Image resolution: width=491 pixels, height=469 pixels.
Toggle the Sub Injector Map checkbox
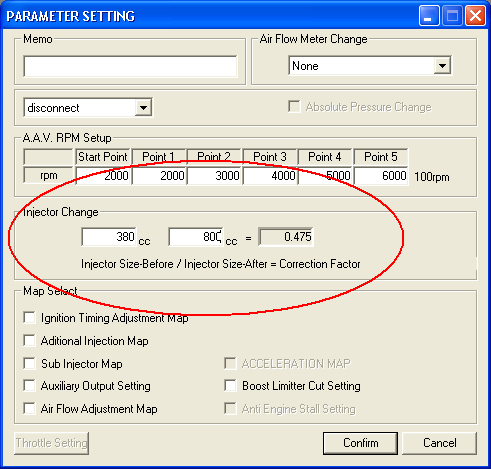tap(30, 363)
